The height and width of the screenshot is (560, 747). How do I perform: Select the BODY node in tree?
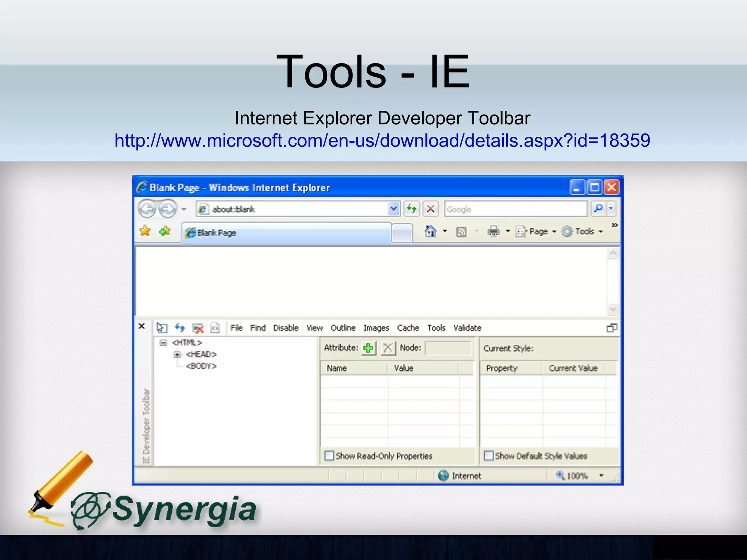pos(201,366)
